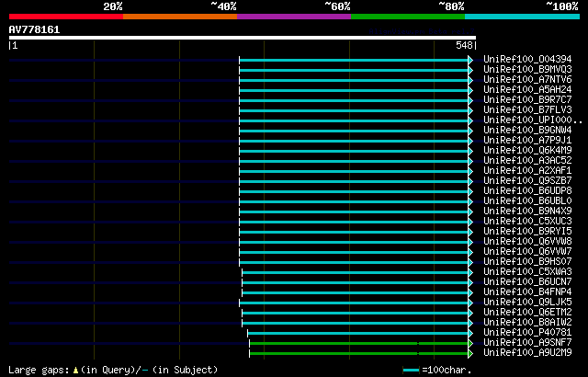Click the cyan alignment bar for O04394
This screenshot has height=377, width=588.
click(354, 60)
